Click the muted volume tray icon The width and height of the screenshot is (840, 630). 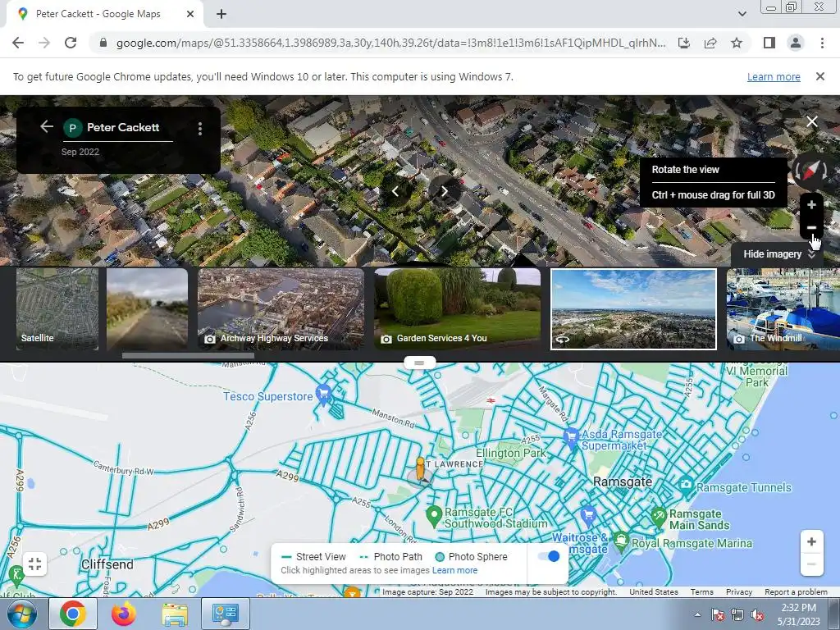[757, 615]
